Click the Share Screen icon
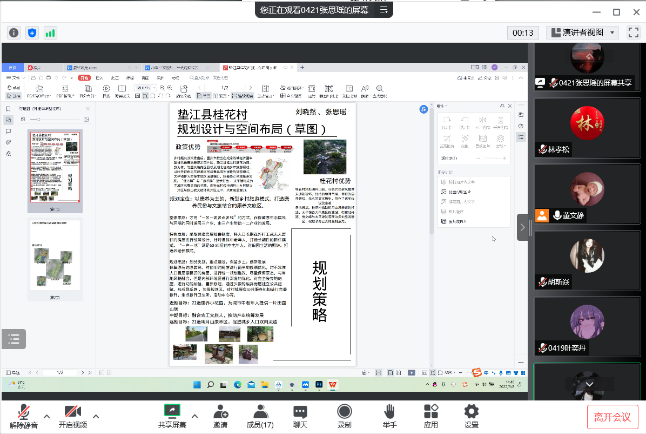This screenshot has height=434, width=646. point(172,414)
